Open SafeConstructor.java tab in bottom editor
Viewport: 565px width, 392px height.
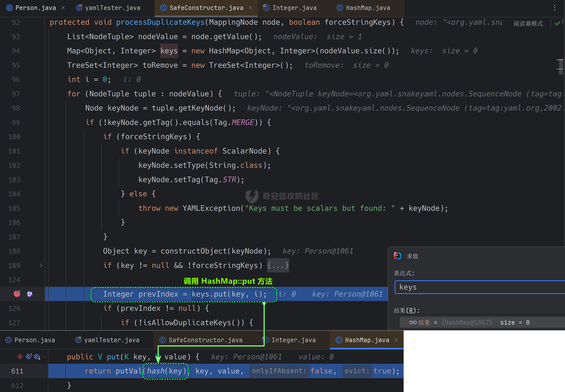205,340
